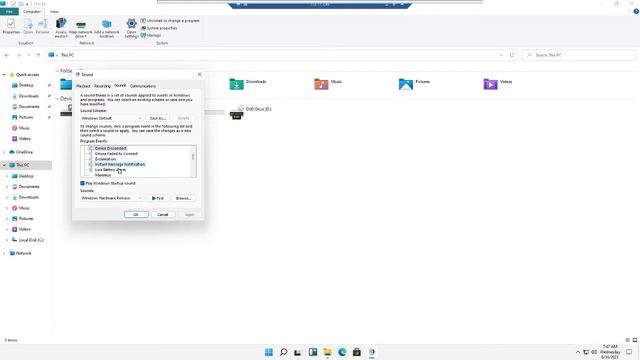Switch to Playback tab in Sound dialog
The width and height of the screenshot is (640, 360).
[83, 86]
